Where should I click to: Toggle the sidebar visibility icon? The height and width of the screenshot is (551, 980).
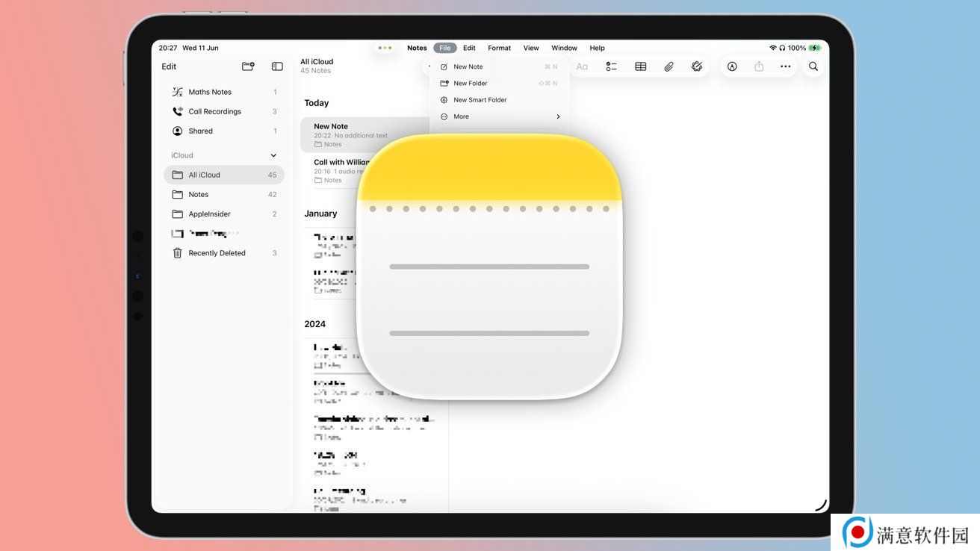pos(277,66)
